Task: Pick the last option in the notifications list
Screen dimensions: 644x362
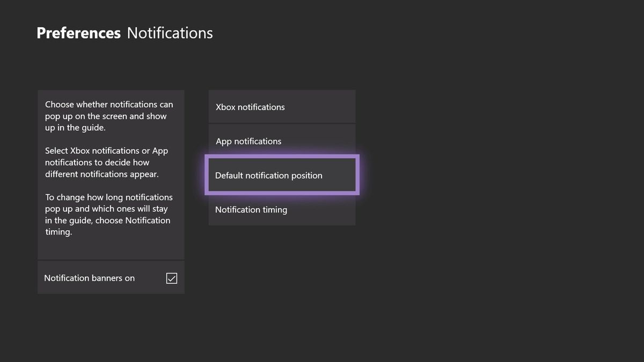Action: point(282,210)
